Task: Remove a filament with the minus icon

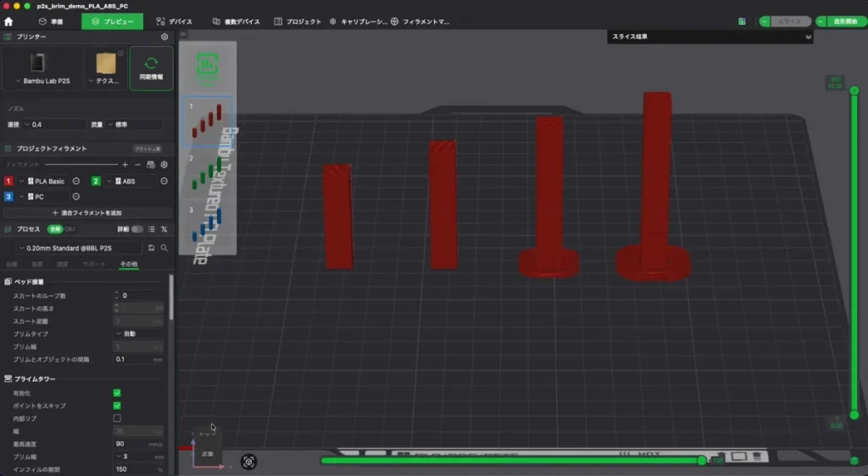Action: point(138,165)
